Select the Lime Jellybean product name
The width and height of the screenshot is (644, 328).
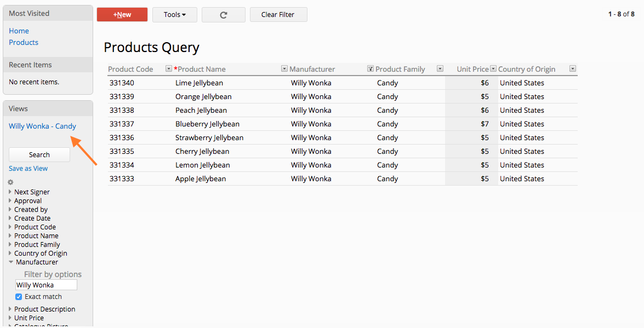pyautogui.click(x=199, y=83)
